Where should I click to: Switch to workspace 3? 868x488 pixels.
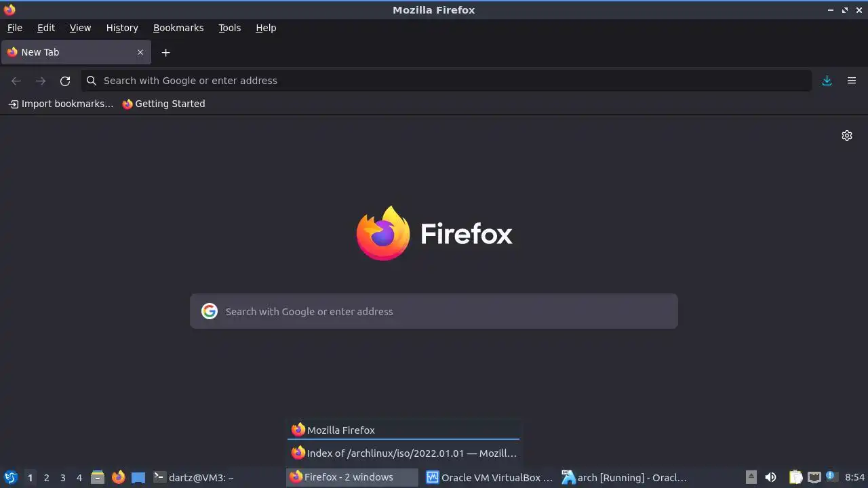coord(62,477)
